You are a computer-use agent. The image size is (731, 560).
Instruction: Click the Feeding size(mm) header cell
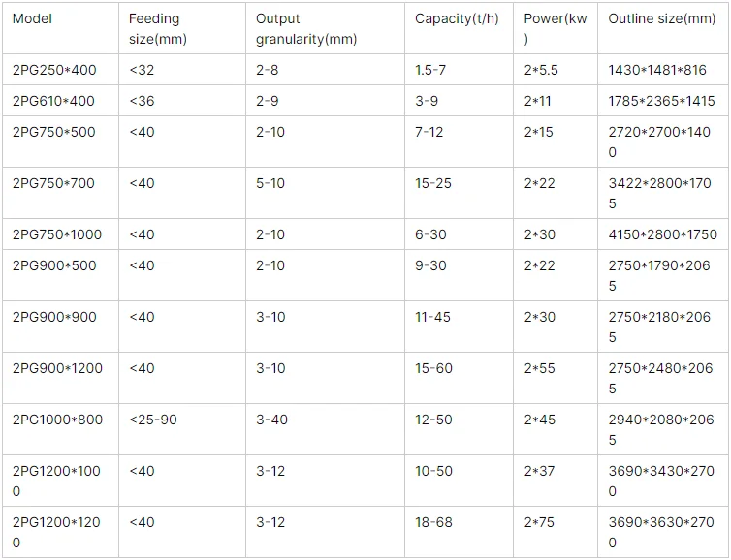158,29
